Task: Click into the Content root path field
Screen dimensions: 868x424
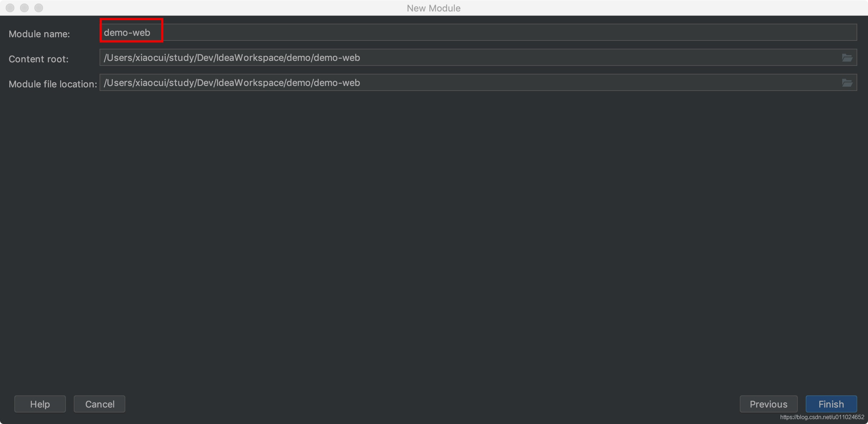Action: click(573, 58)
